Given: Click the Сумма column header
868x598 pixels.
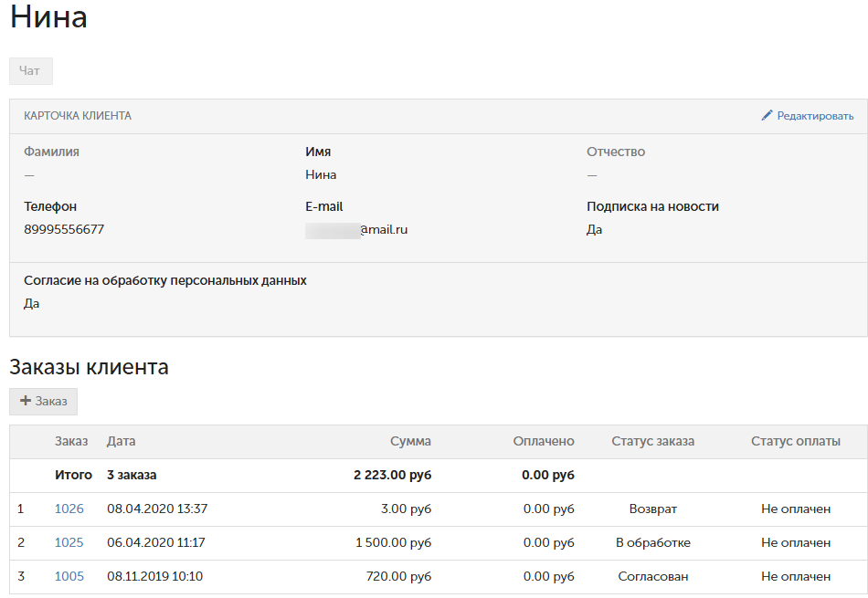Looking at the screenshot, I should pos(410,441).
